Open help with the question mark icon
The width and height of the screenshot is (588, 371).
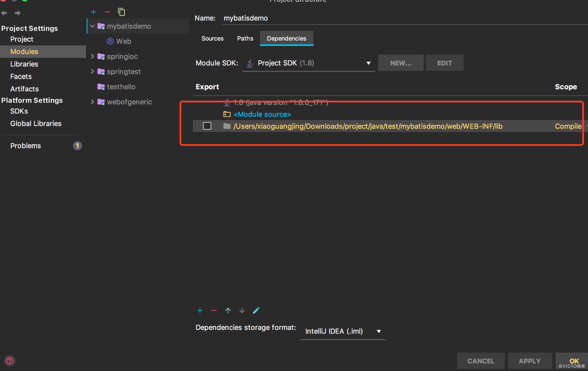click(x=10, y=361)
